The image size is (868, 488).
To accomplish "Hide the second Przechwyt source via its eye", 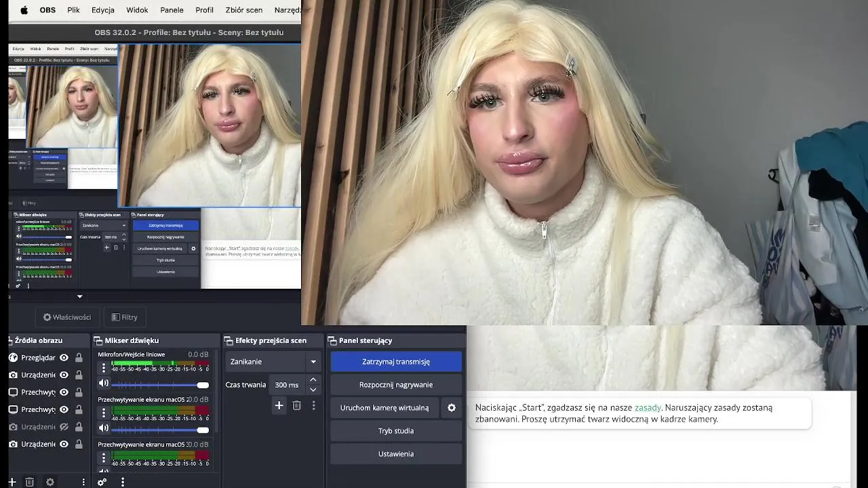I will click(x=64, y=409).
